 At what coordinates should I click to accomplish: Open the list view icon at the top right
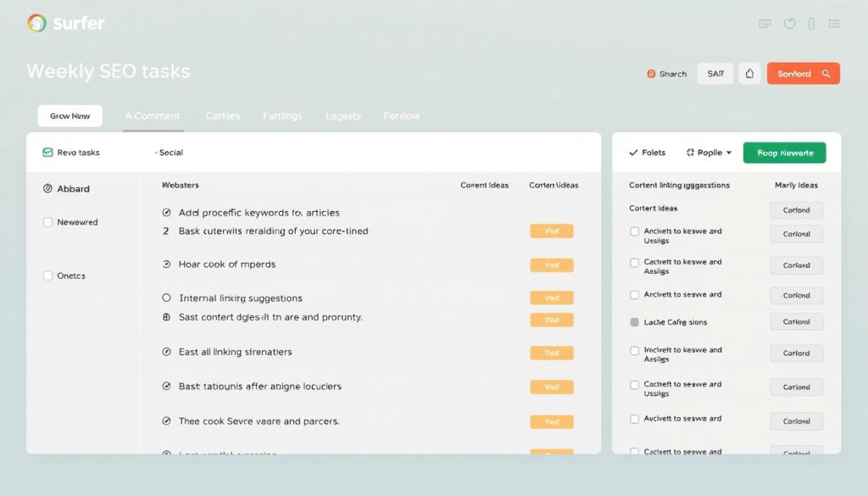pyautogui.click(x=834, y=24)
